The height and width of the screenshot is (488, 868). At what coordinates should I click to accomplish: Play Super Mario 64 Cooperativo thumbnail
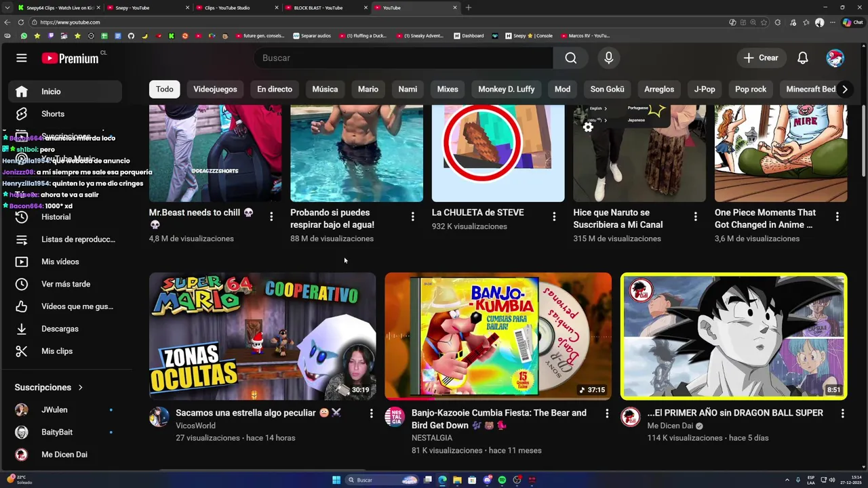262,336
